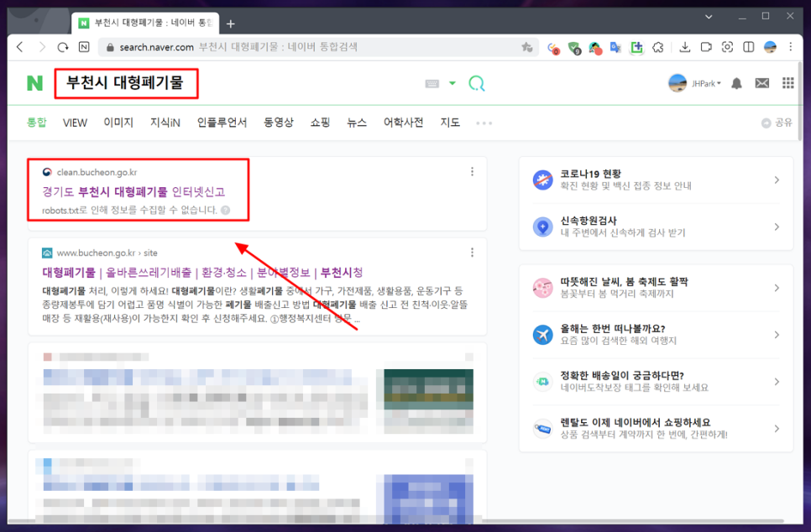The width and height of the screenshot is (811, 532).
Task: Click the chevron beside 렌탈도 이제 네이버에서 쇼핑하세요
Action: tap(777, 429)
